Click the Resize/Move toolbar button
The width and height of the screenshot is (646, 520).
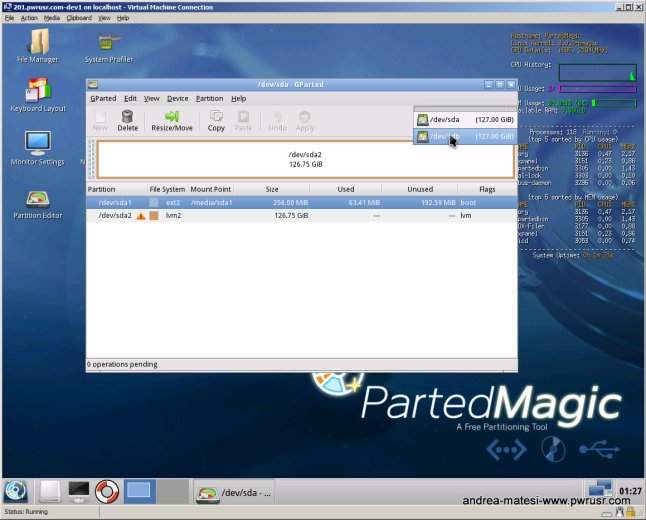(x=172, y=121)
